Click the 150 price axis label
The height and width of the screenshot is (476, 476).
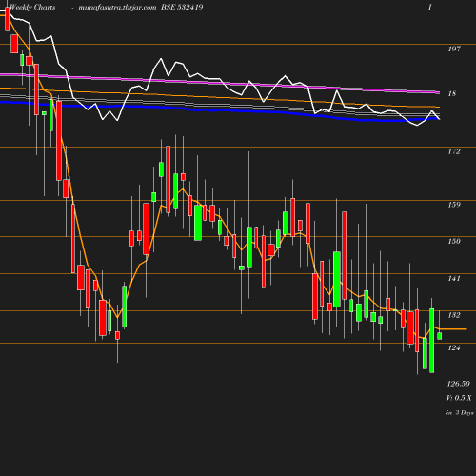pyautogui.click(x=454, y=241)
